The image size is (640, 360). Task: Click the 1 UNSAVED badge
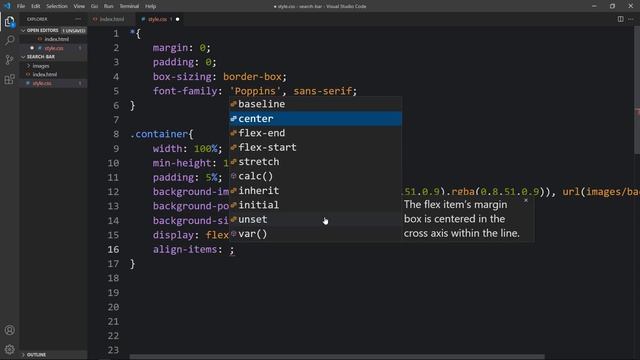point(74,31)
